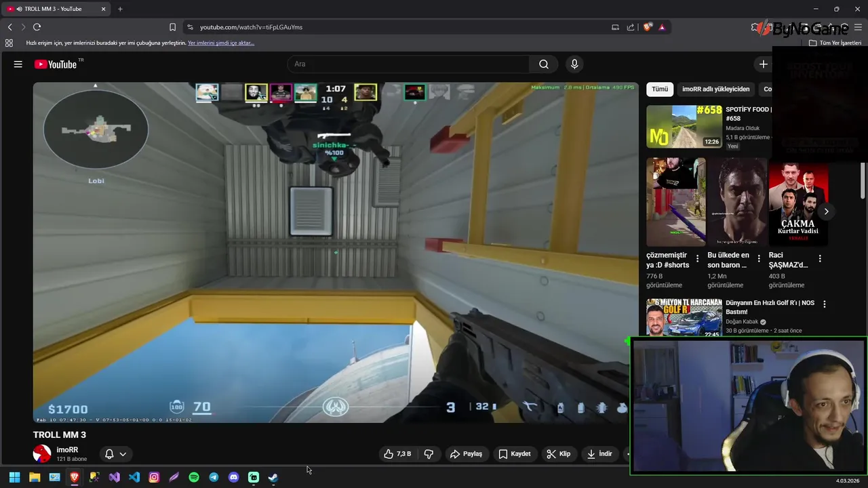Open the Create plus button
Screen dimensions: 868x488
pyautogui.click(x=764, y=64)
